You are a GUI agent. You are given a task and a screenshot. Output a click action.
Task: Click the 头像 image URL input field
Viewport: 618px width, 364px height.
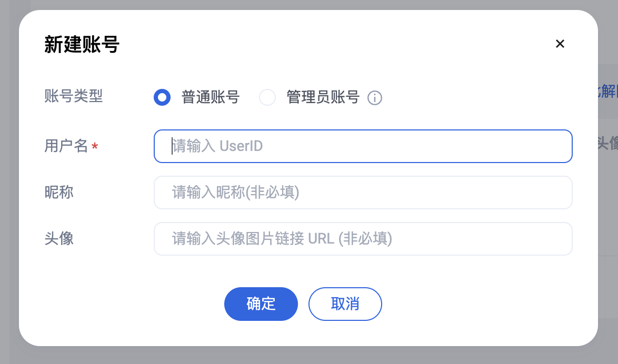click(363, 239)
